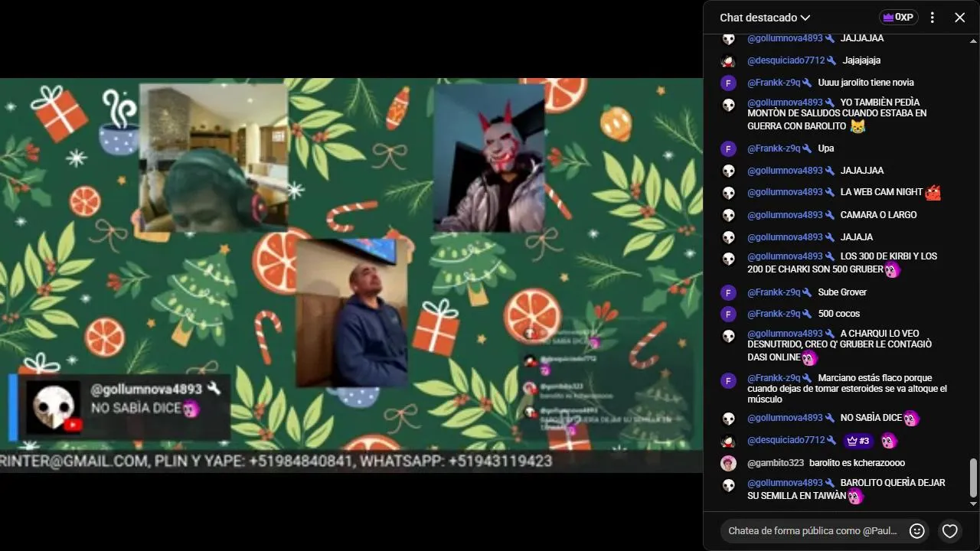This screenshot has width=980, height=551.
Task: Click pink emoji after NO SABÌA DICE
Action: click(x=911, y=419)
